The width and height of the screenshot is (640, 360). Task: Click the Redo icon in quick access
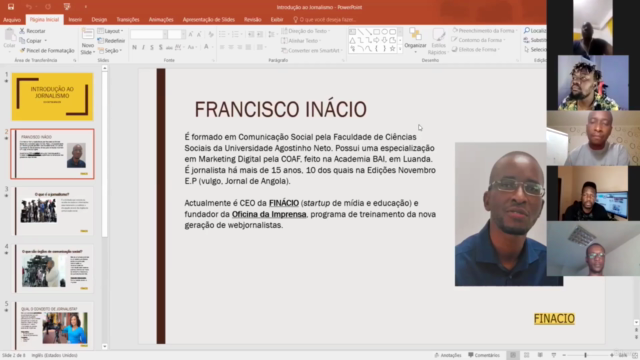pyautogui.click(x=48, y=7)
